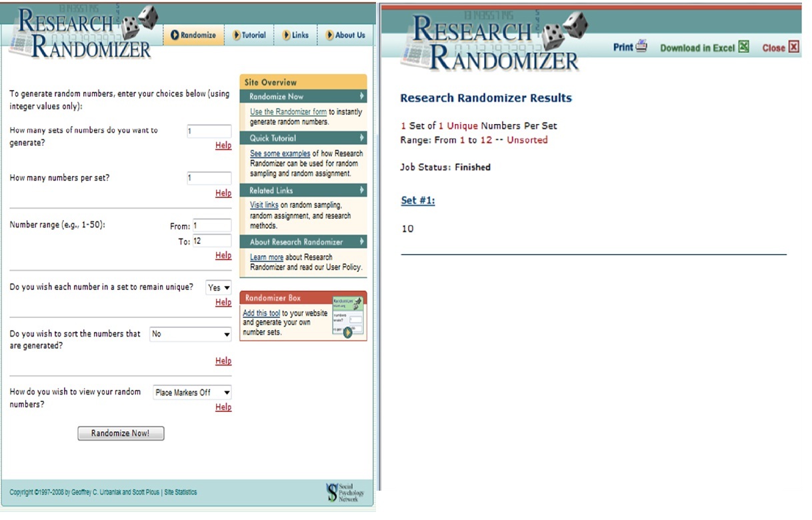Click the arrow icon on Tutorial tab
This screenshot has height=520, width=812.
[236, 35]
